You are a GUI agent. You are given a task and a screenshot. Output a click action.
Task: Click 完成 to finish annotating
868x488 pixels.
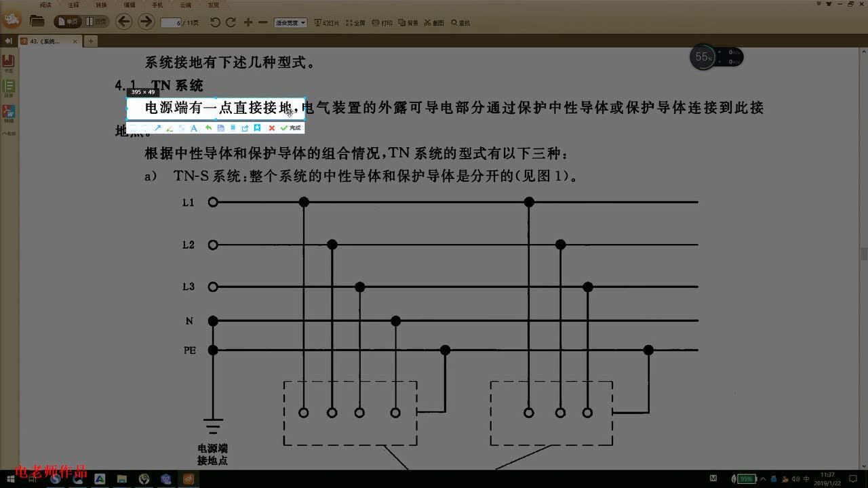(x=294, y=127)
